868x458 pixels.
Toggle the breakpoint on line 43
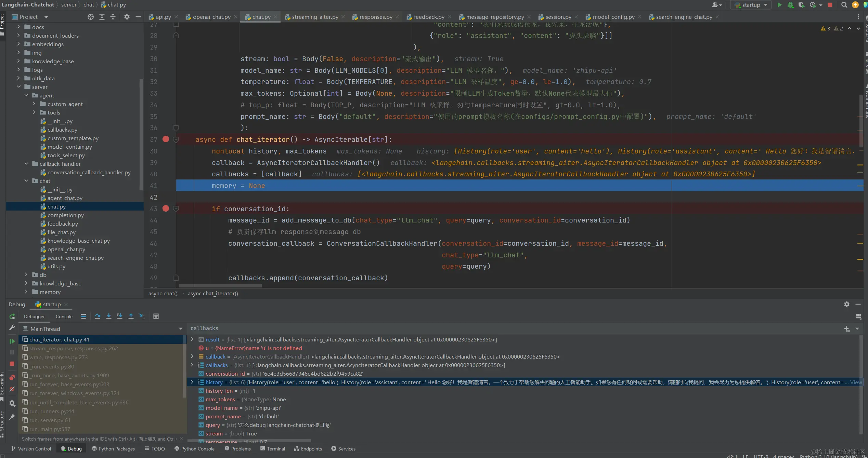pyautogui.click(x=166, y=208)
